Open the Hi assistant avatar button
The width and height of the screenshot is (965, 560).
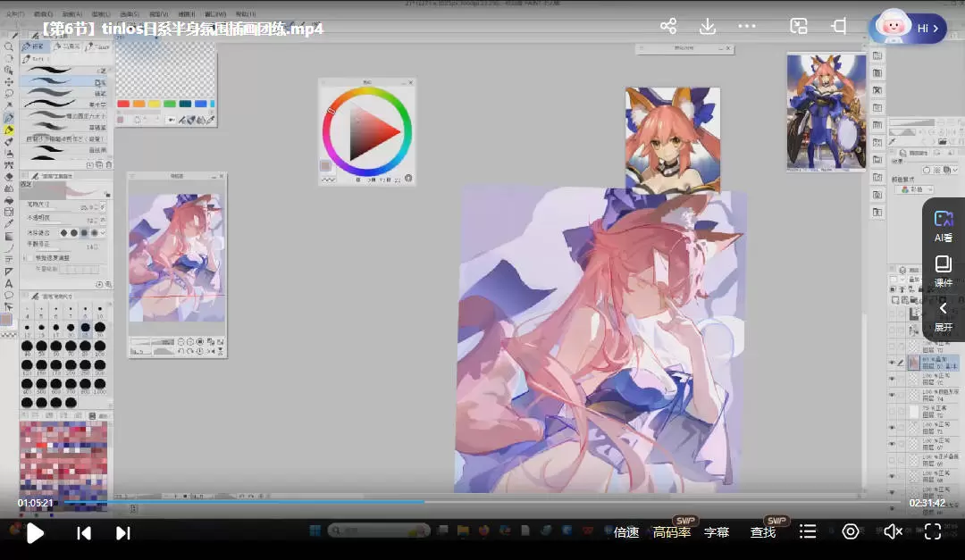(909, 27)
